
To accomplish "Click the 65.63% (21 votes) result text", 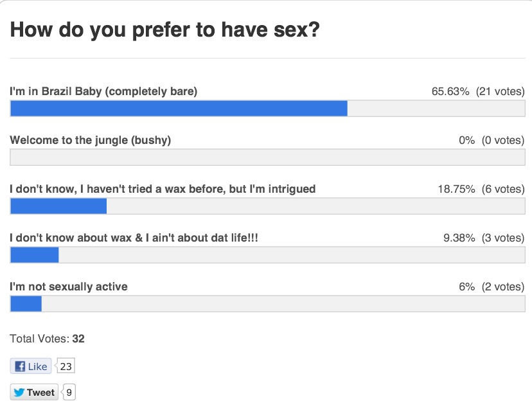I will tap(478, 91).
